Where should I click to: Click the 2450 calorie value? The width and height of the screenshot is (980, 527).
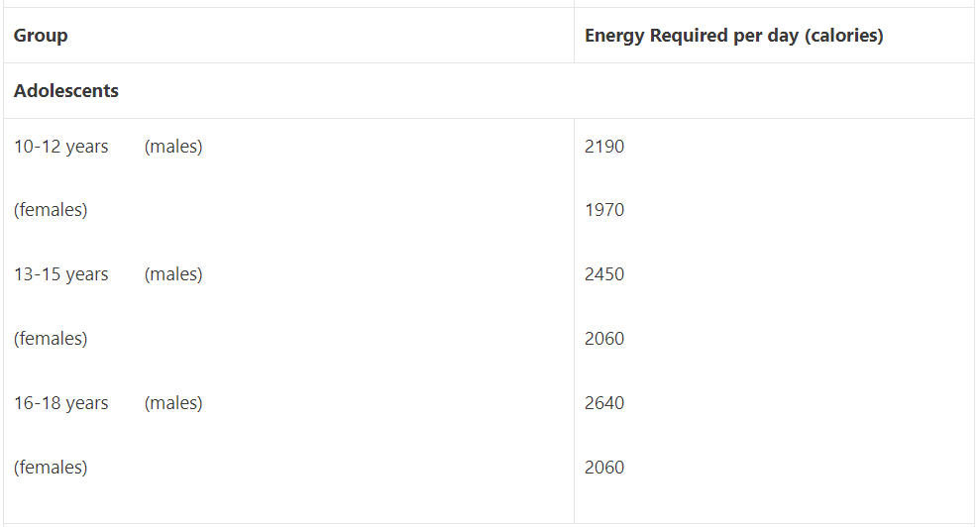[x=604, y=274]
